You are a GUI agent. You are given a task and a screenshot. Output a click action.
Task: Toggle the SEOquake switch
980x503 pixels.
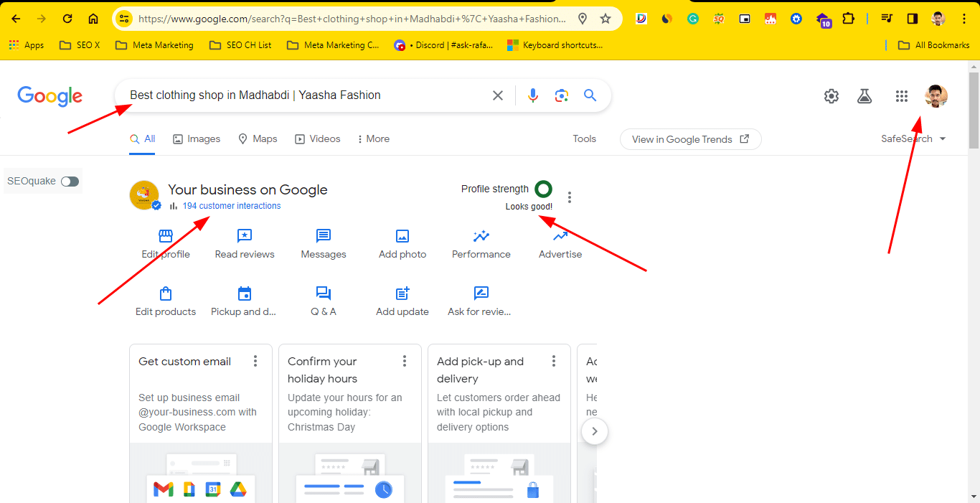click(x=70, y=182)
